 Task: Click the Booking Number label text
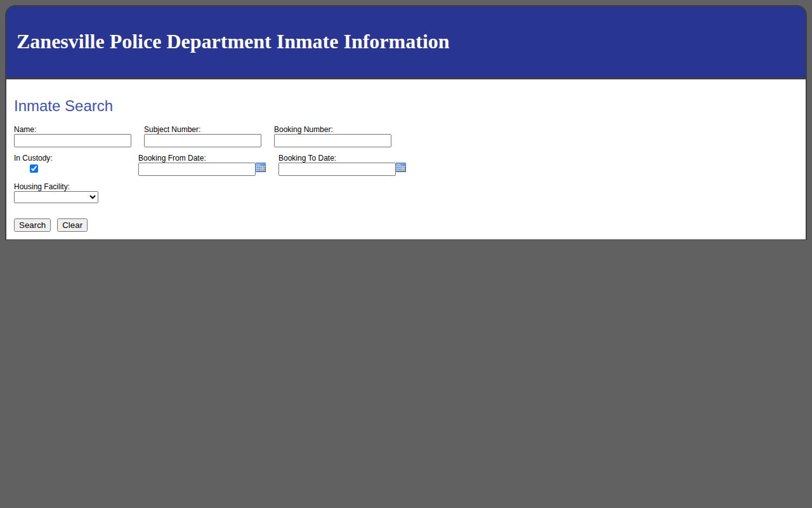pos(303,130)
